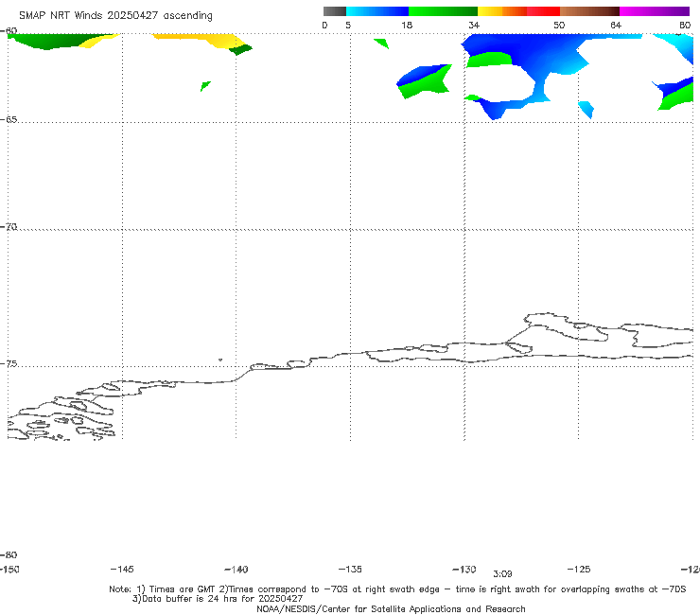Viewport: 700px width, 615px height.
Task: Click the longitude label '-135'
Action: [x=350, y=569]
